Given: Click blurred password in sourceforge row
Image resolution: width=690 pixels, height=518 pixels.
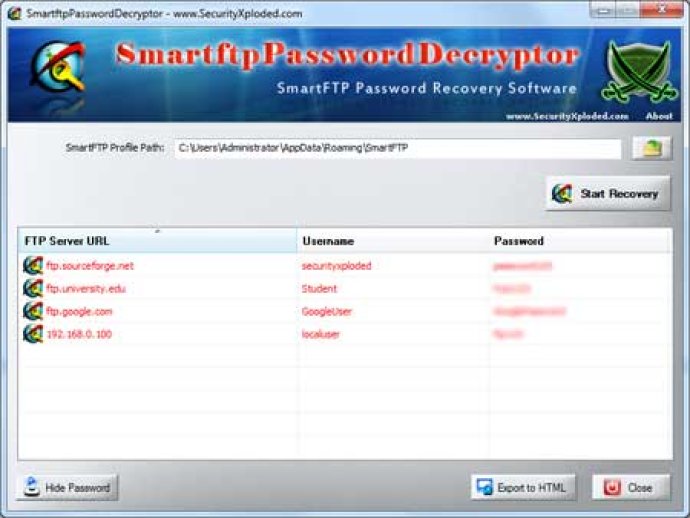Looking at the screenshot, I should [522, 266].
